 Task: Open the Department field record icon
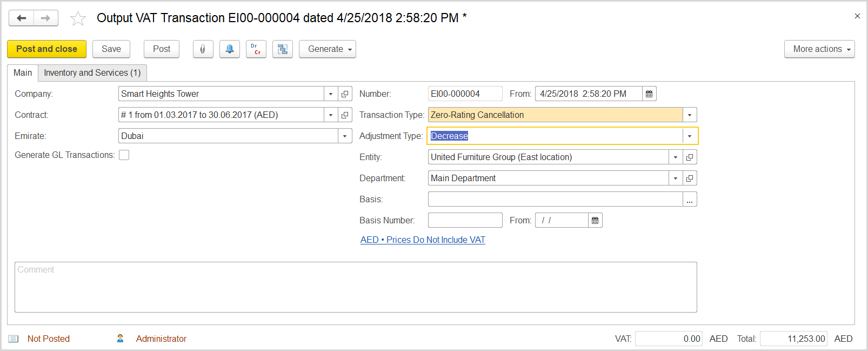690,178
